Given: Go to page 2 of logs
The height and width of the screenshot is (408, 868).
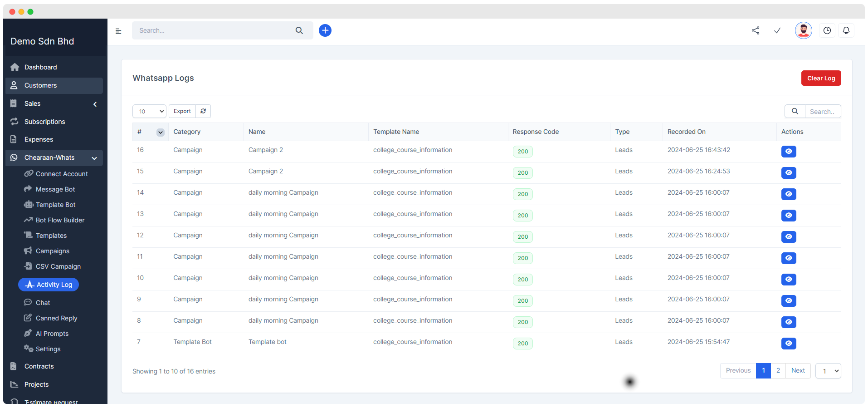Looking at the screenshot, I should click(x=778, y=371).
